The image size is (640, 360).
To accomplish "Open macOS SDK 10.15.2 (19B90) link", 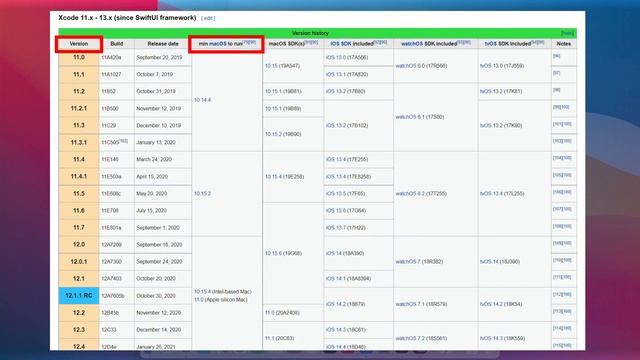I will 283,134.
